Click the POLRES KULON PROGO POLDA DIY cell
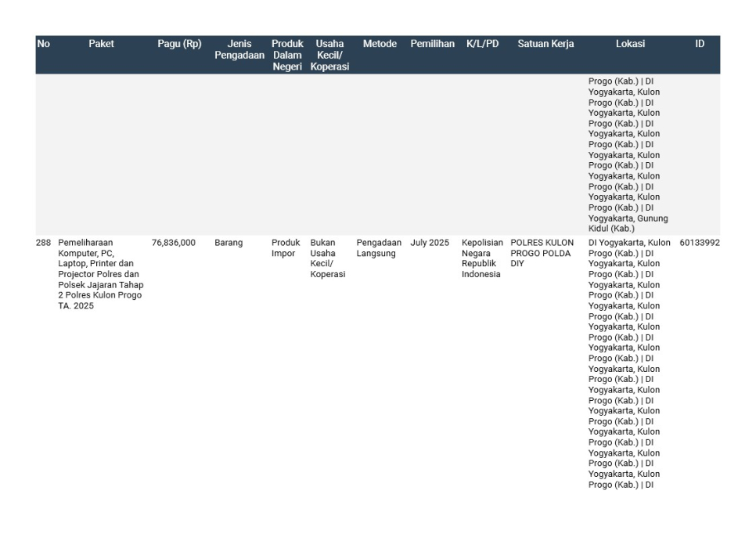The image size is (756, 534). tap(542, 253)
